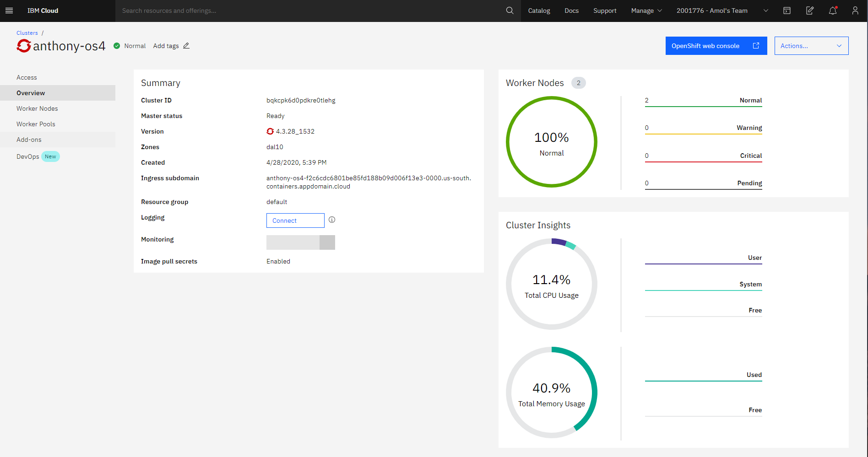Open the feedback edit icon in header
This screenshot has height=457, width=868.
point(810,11)
